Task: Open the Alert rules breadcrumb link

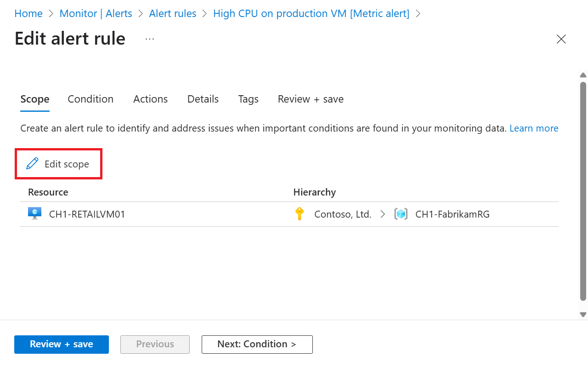Action: [172, 14]
